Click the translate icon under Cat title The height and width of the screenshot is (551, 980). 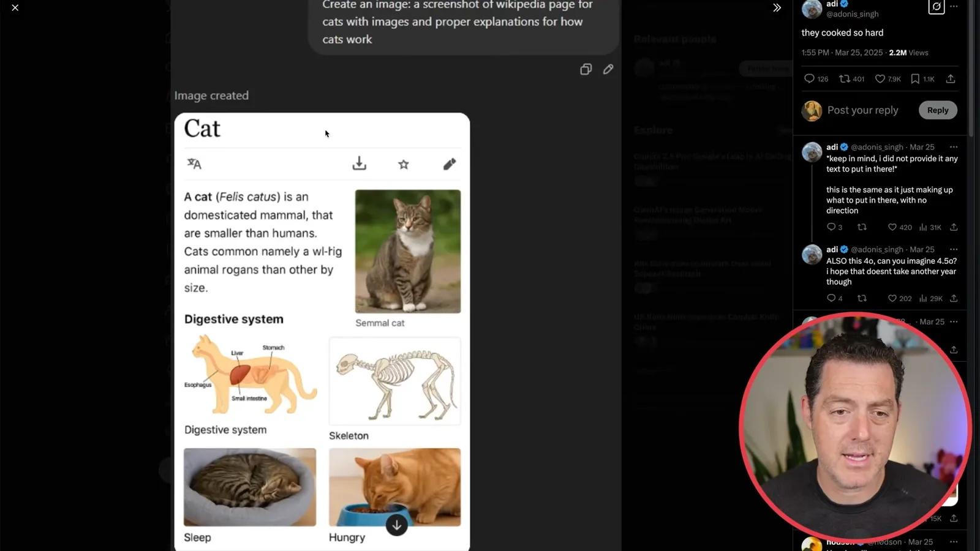tap(194, 163)
